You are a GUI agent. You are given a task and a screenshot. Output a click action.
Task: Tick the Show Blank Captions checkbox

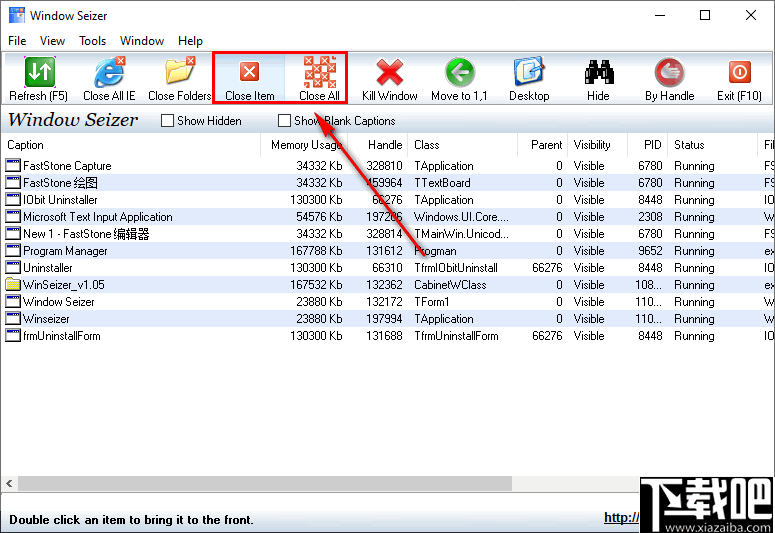click(284, 121)
